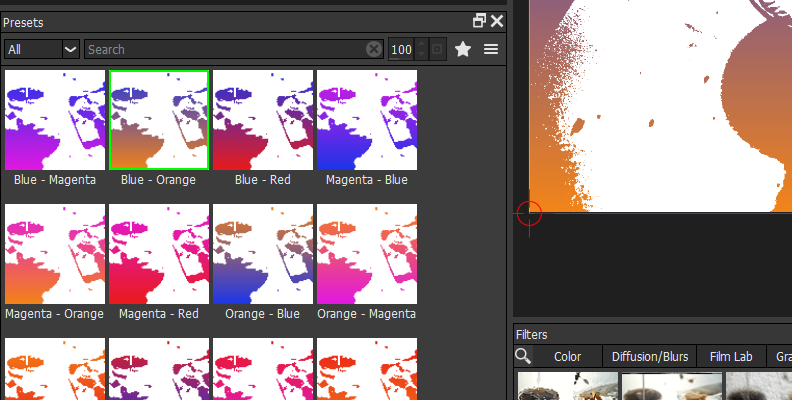Click the thumbnail size value 100
The height and width of the screenshot is (400, 792).
point(401,49)
